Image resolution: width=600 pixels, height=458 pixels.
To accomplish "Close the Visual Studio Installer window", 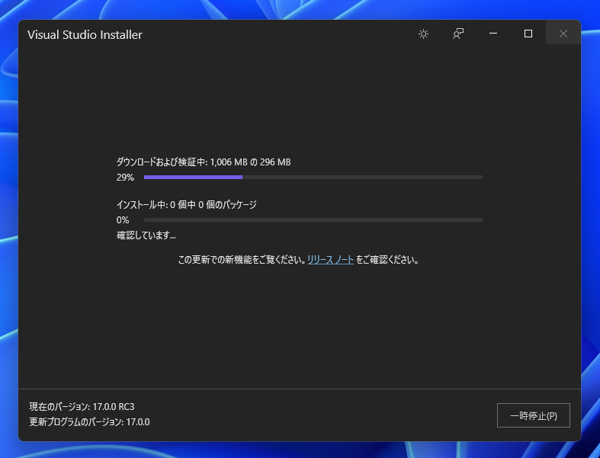I will (563, 34).
